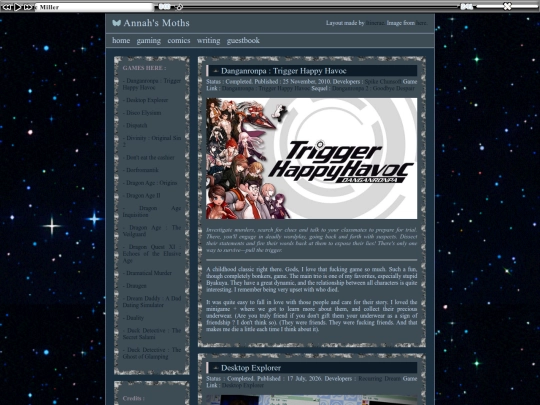Viewport: 540px width, 405px height.
Task: Jump to Don't eat the cashier
Action: coord(148,157)
